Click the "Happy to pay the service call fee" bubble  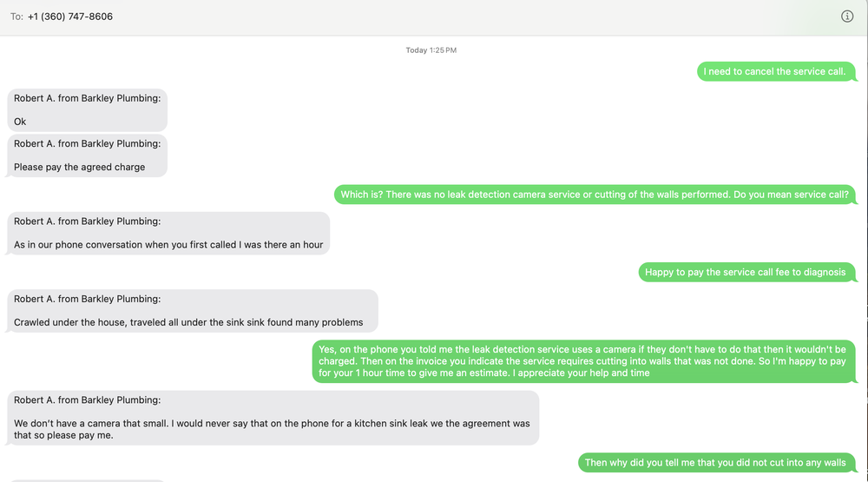pyautogui.click(x=745, y=272)
